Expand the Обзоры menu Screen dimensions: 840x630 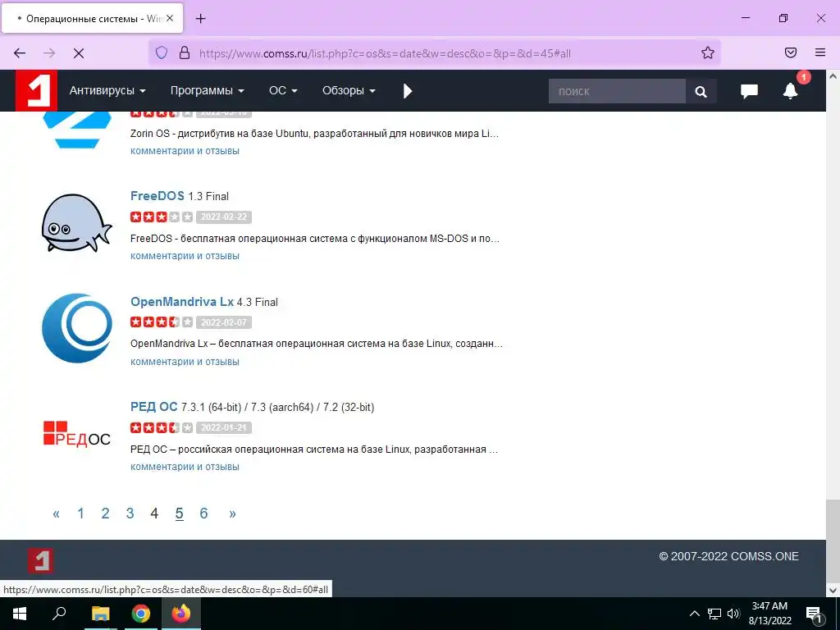click(348, 90)
